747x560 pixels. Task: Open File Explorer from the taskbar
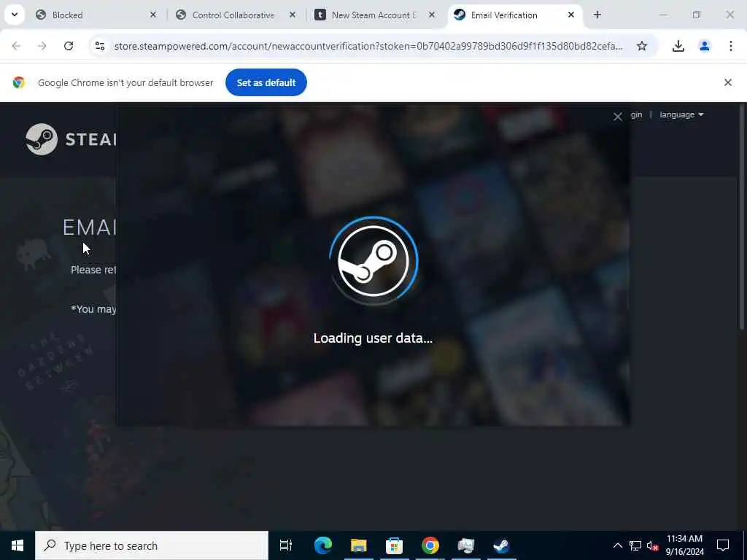(x=358, y=545)
